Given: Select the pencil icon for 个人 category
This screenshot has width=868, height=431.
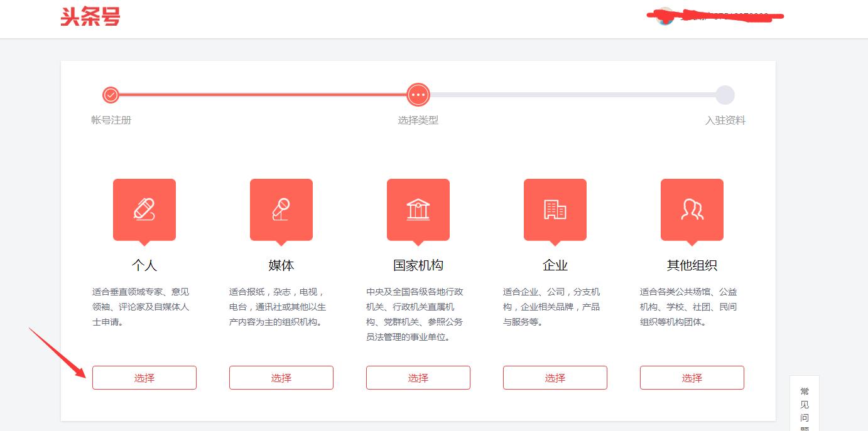Looking at the screenshot, I should [144, 210].
